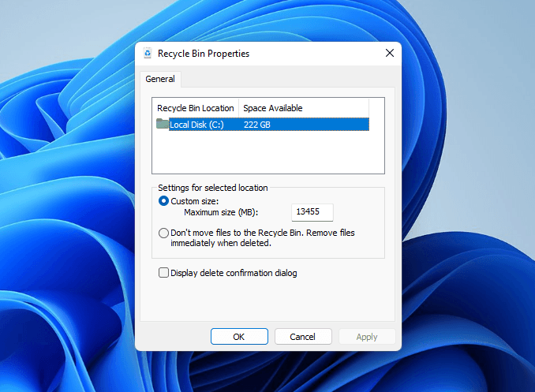Click the Apply button

(x=367, y=337)
